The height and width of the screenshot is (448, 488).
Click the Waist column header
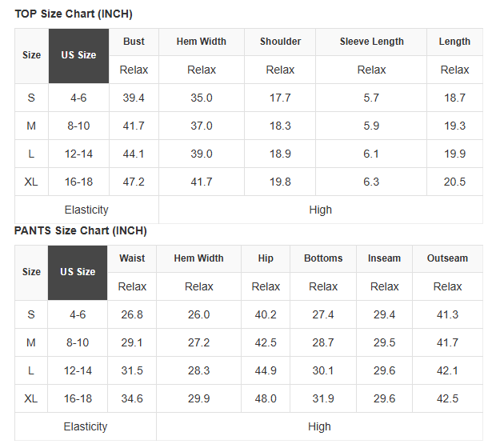click(x=132, y=258)
